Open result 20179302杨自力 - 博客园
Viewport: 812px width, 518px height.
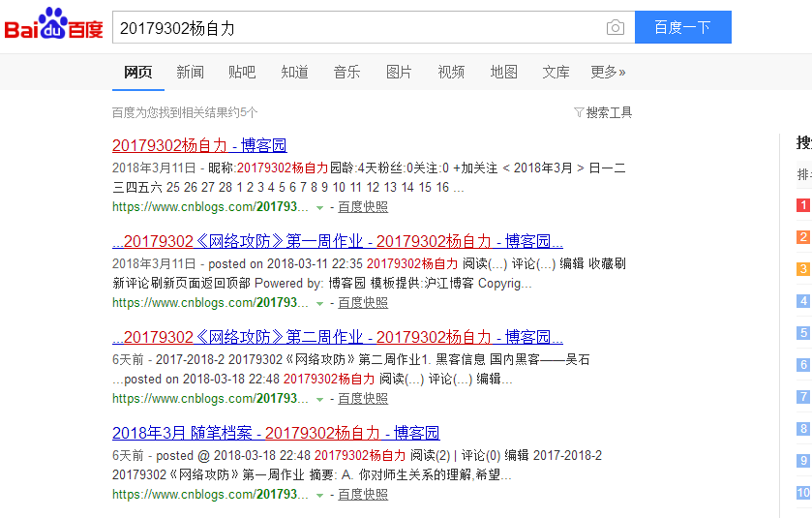tap(199, 145)
